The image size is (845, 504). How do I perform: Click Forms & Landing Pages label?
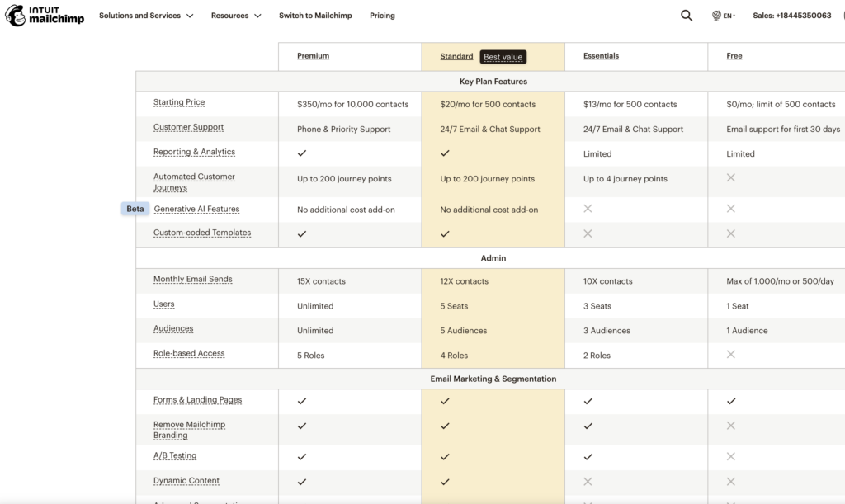click(x=197, y=399)
